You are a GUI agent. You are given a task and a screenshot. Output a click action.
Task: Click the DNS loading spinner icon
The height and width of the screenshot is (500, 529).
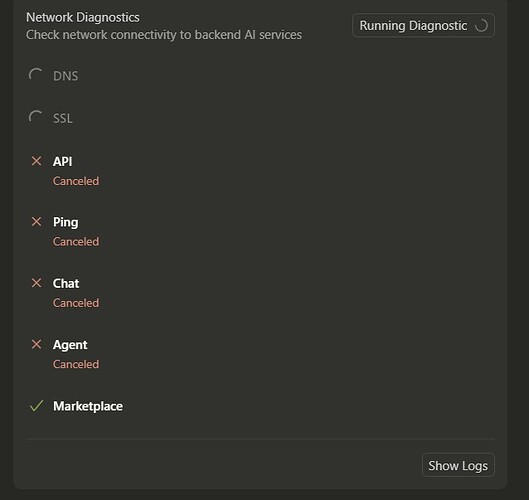point(35,75)
